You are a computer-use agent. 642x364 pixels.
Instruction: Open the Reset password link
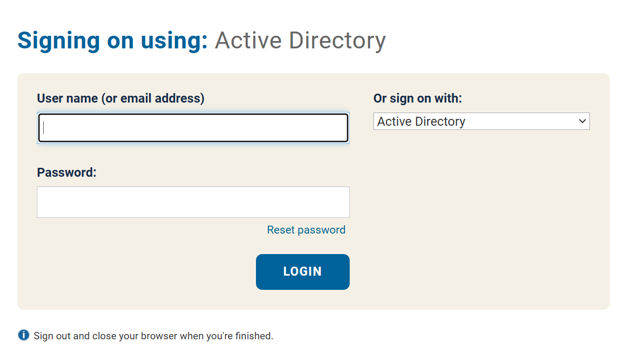pos(306,230)
